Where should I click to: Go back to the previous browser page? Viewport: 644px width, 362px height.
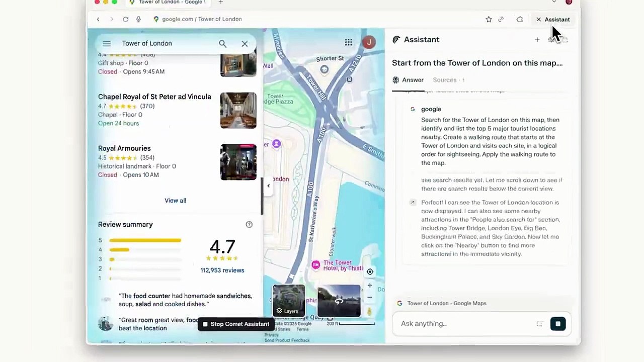[98, 19]
